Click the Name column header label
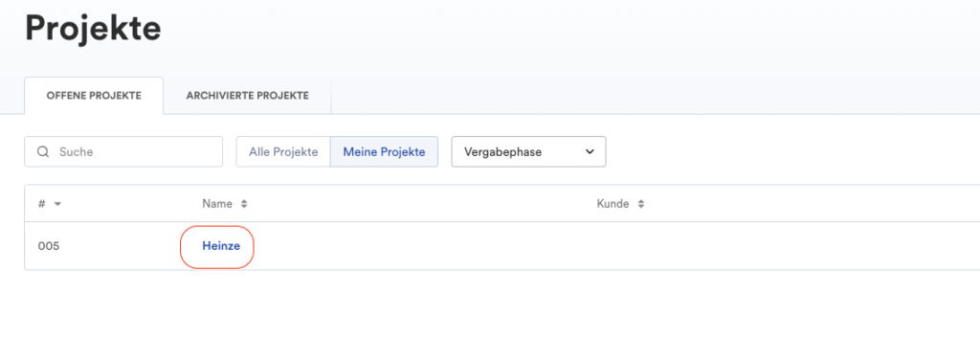The width and height of the screenshot is (980, 360). click(x=217, y=204)
